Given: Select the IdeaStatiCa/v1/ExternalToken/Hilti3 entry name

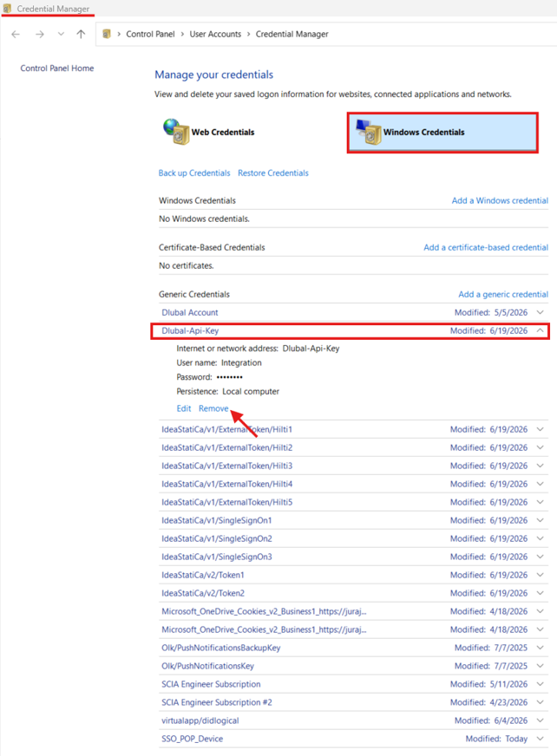Looking at the screenshot, I should point(226,466).
